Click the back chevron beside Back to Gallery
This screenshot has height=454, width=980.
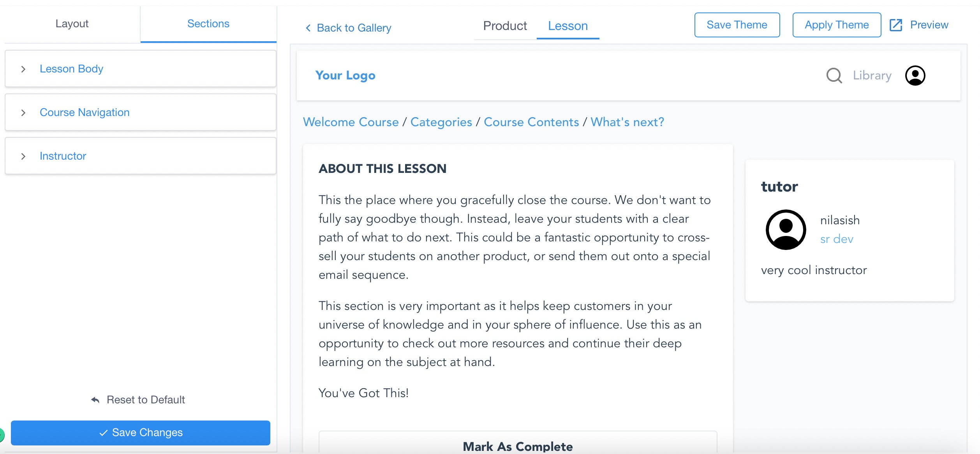tap(308, 28)
